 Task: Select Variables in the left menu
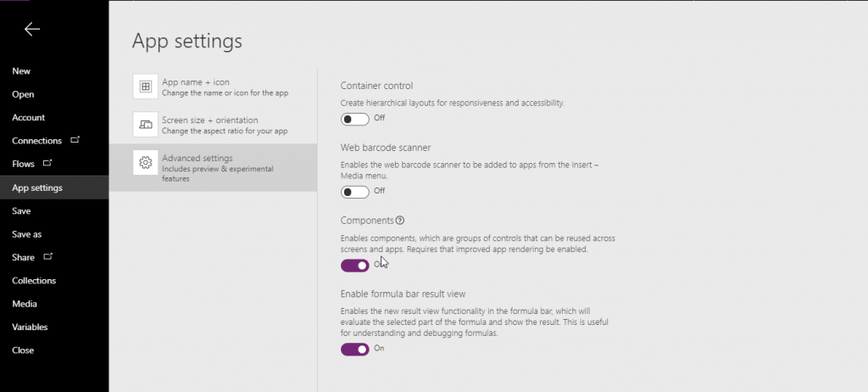pos(30,327)
